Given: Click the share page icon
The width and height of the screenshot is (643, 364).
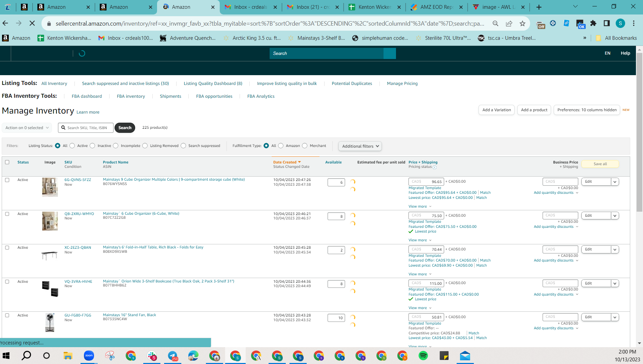Looking at the screenshot, I should 509,23.
